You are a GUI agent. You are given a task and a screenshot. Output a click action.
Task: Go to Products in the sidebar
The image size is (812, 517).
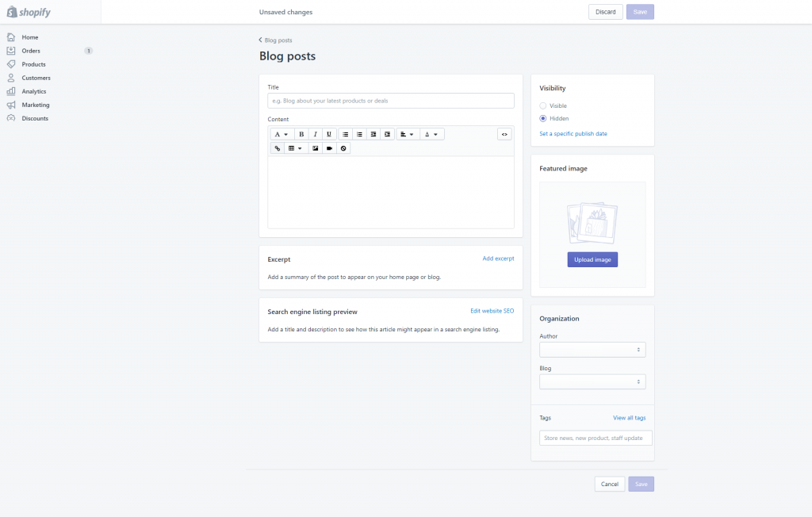[33, 64]
